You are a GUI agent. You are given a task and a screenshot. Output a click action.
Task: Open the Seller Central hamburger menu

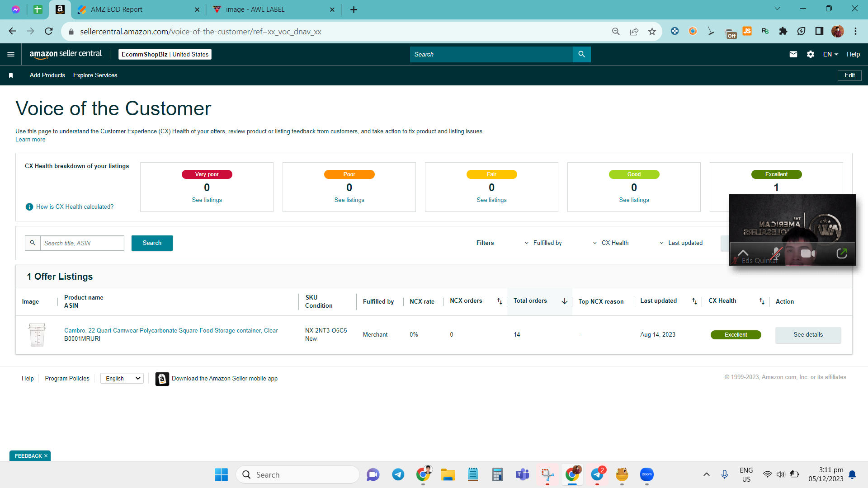pos(11,54)
